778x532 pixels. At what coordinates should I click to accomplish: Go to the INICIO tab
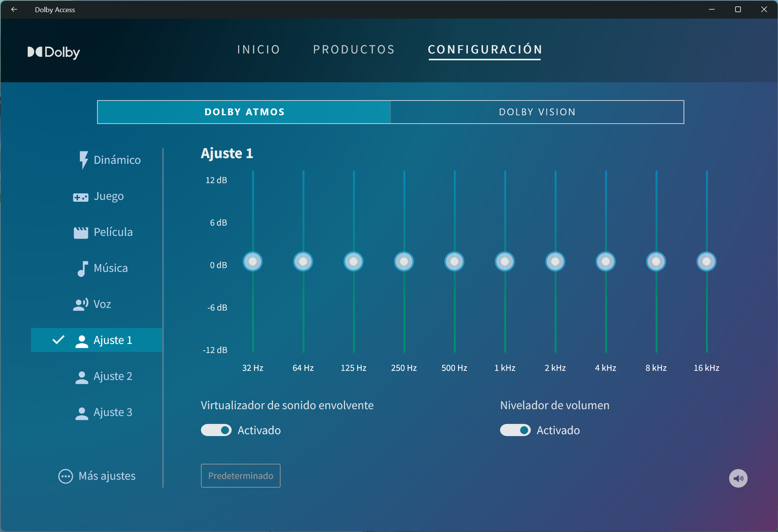pyautogui.click(x=259, y=49)
